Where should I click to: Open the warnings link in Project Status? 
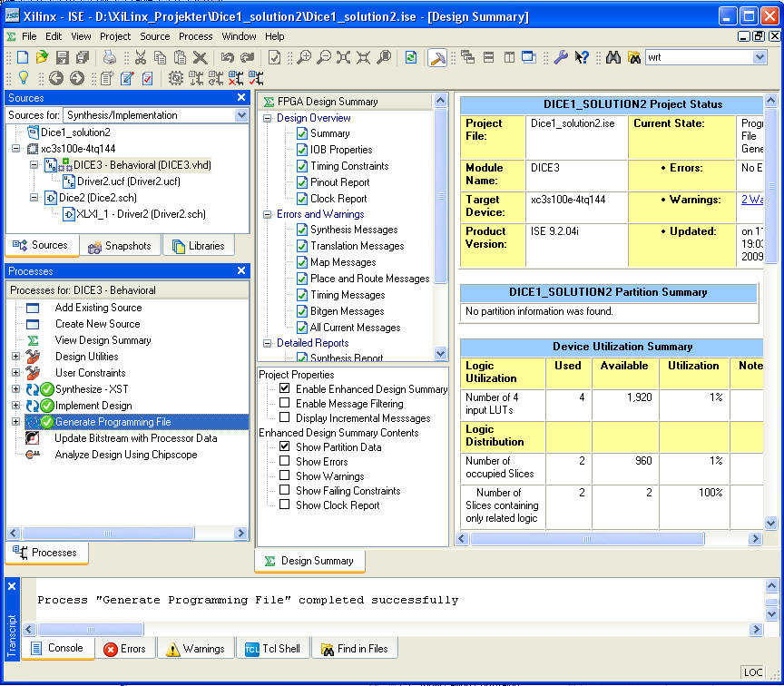click(x=752, y=200)
